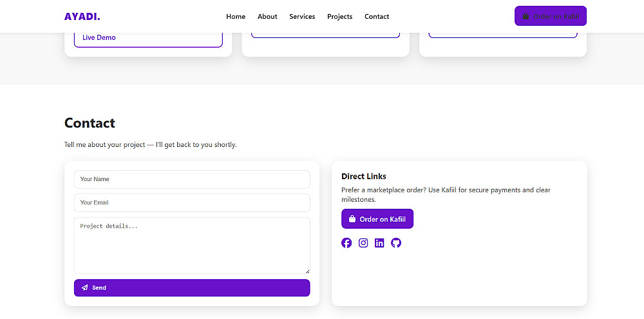Click the paper plane icon on Send
The width and height of the screenshot is (644, 319).
coord(85,288)
